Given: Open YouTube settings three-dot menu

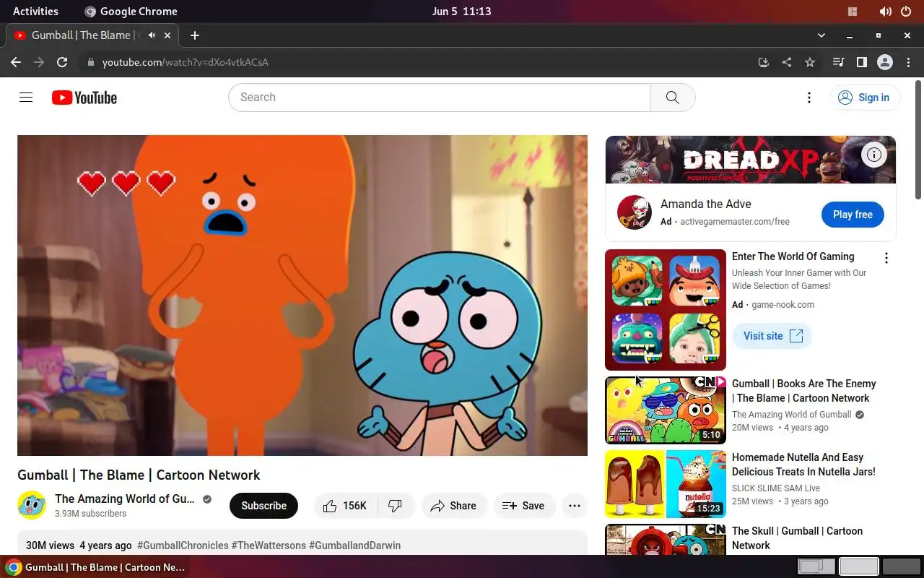Looking at the screenshot, I should click(x=809, y=98).
